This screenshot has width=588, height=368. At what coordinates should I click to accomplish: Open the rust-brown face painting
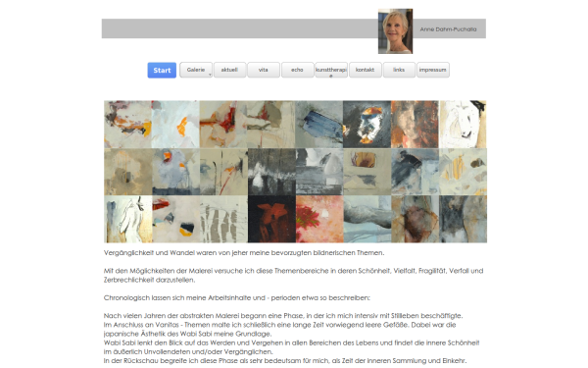click(x=415, y=125)
